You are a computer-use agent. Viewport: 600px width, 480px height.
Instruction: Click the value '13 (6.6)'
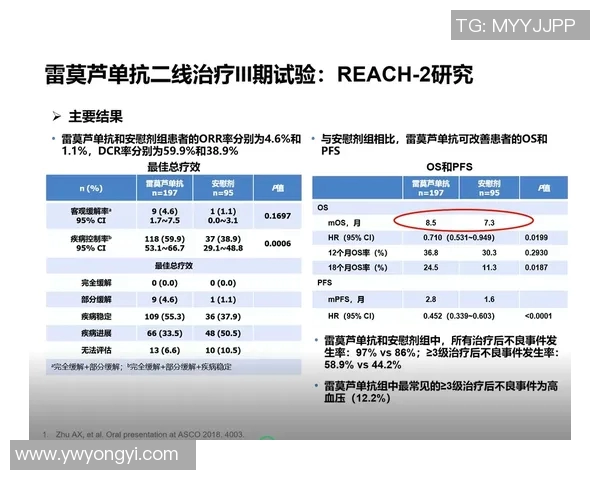pyautogui.click(x=165, y=350)
